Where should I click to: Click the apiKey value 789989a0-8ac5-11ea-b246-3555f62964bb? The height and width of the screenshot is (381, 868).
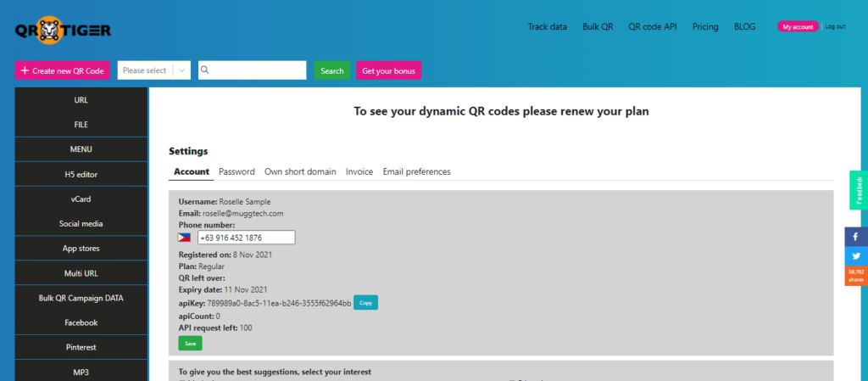coord(280,304)
